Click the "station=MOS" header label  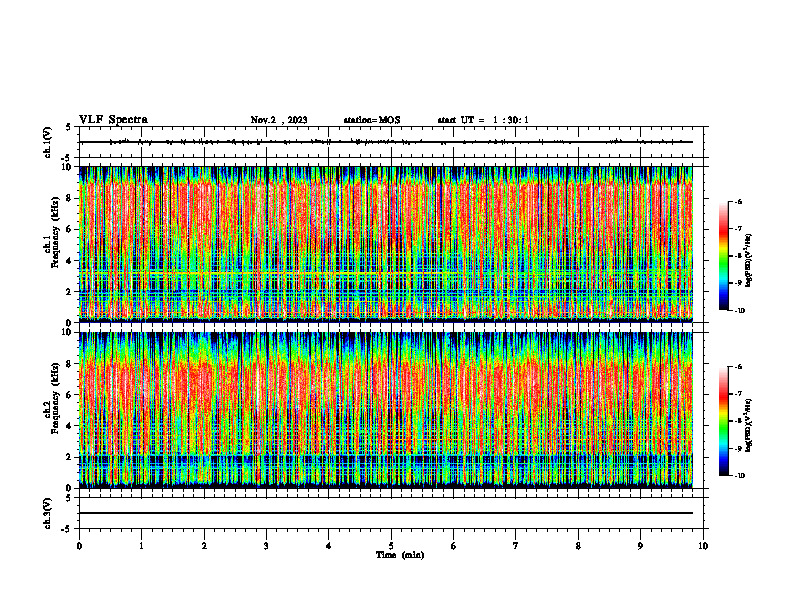[372, 120]
